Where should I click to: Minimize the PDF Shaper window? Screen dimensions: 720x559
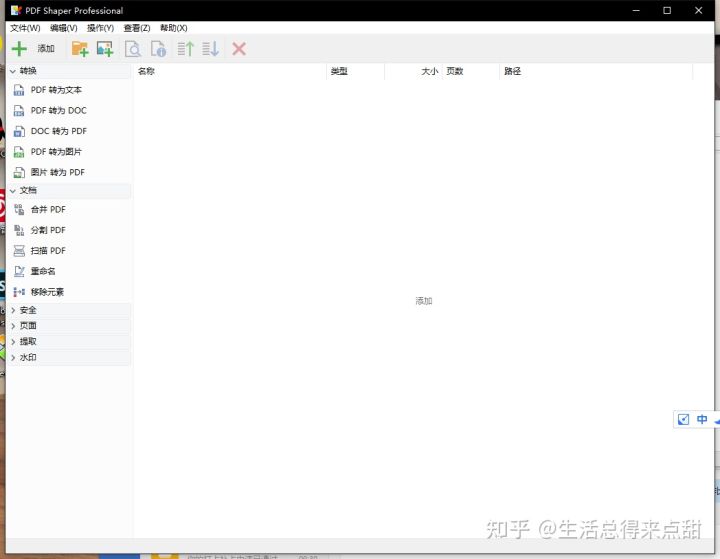pos(636,11)
